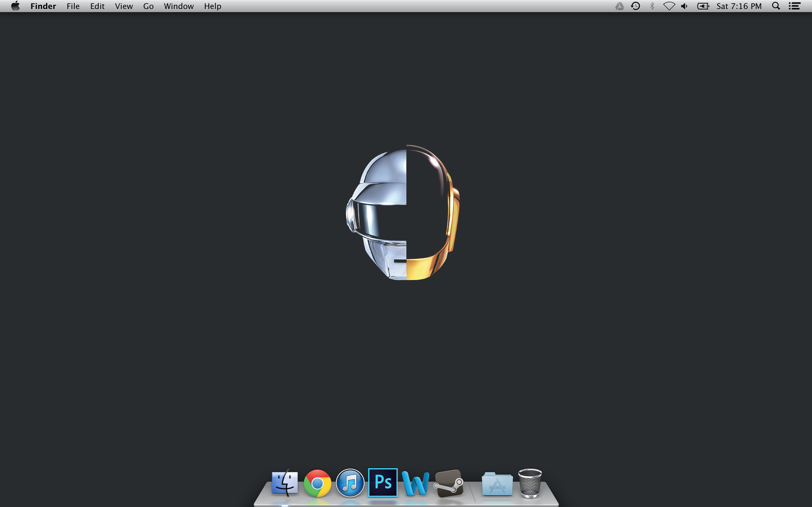Open the Applications folder stack
Viewport: 812px width, 507px height.
(497, 484)
